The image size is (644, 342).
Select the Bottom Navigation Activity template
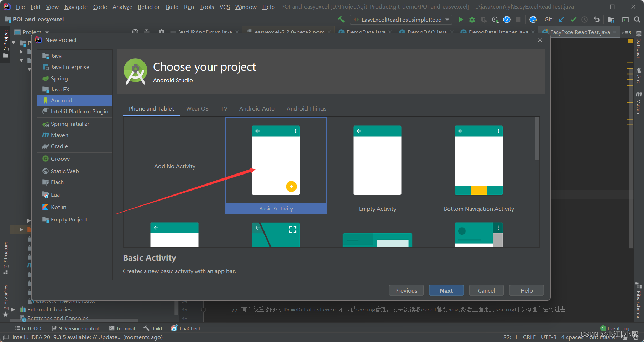coord(479,166)
